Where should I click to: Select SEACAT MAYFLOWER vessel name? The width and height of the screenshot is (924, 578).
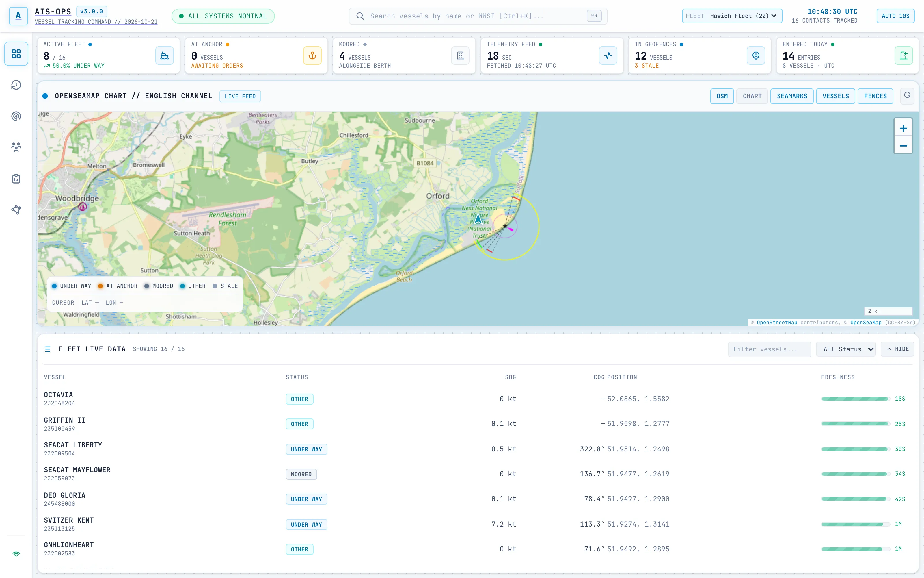77,470
